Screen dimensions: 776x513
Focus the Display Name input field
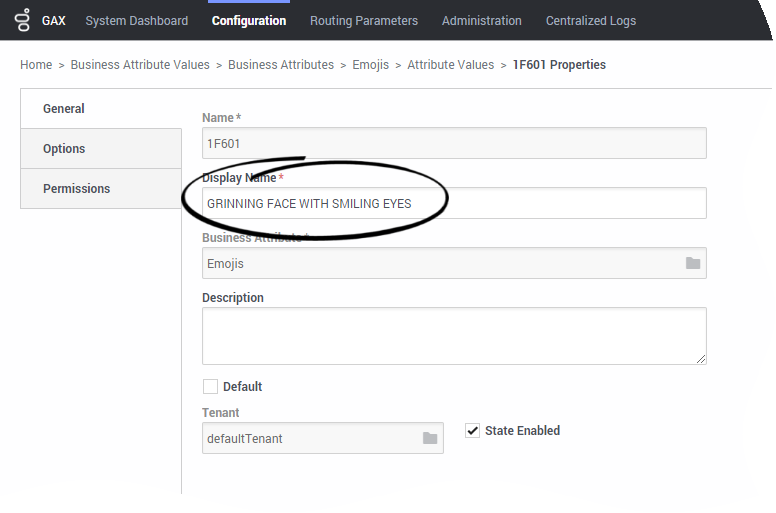click(454, 203)
